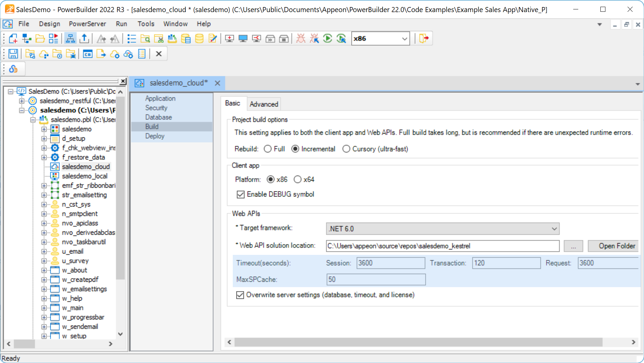Collapse the salesdemo.pbl tree node
Screen dimensions: 644x363
33,120
